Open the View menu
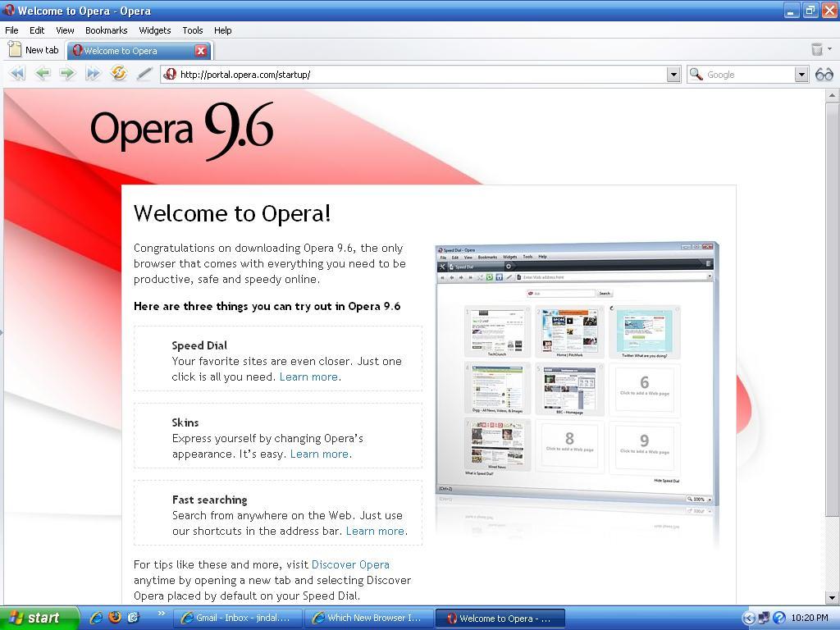 [x=65, y=30]
